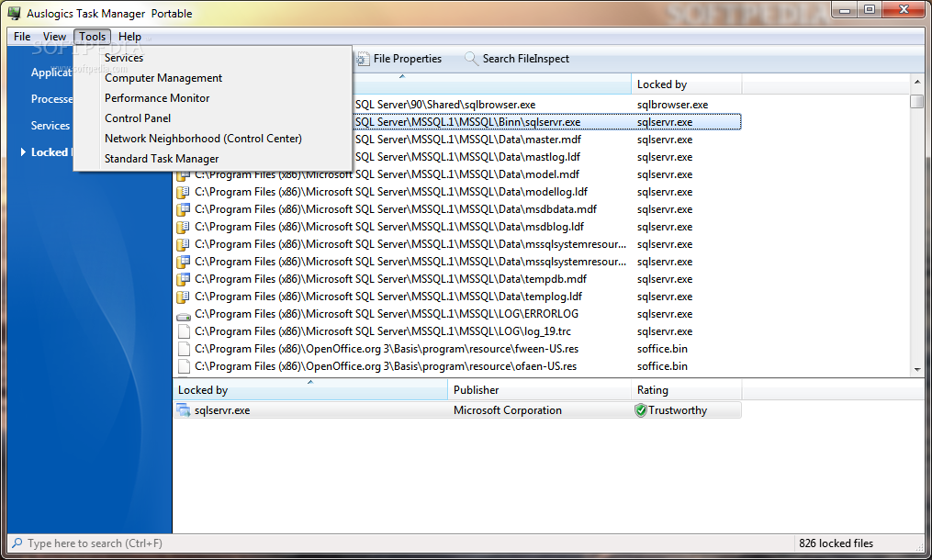Click the search magnifier icon in status bar
The height and width of the screenshot is (560, 932).
point(17,543)
